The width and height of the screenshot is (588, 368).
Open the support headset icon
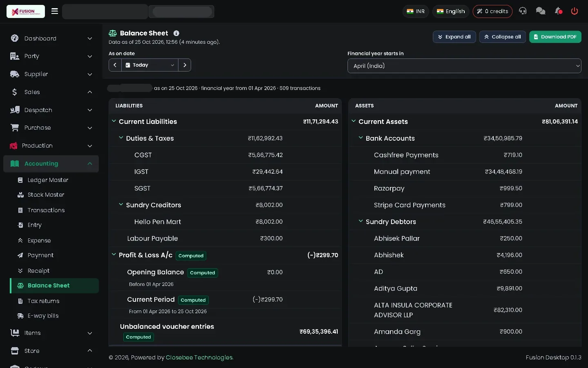click(x=523, y=11)
